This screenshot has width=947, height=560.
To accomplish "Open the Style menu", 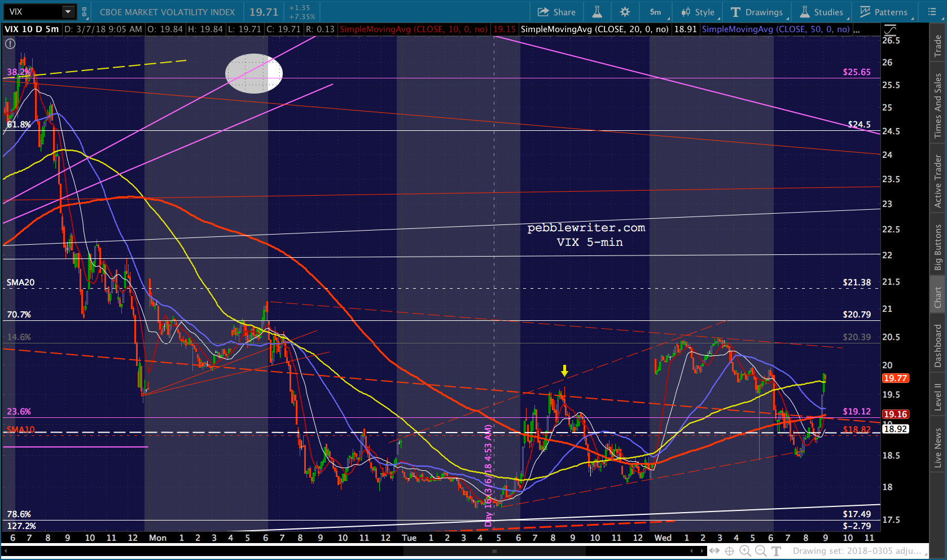I will (698, 12).
